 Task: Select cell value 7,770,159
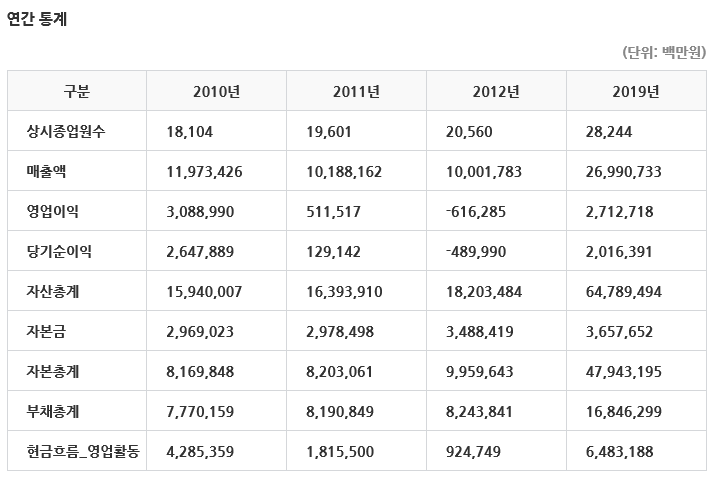pos(200,412)
